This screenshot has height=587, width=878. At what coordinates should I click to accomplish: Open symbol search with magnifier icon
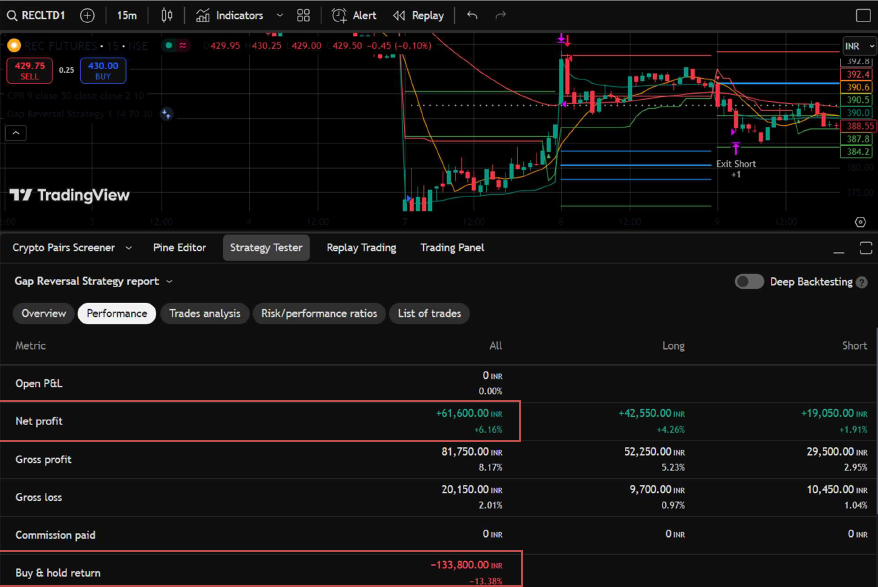pos(11,15)
